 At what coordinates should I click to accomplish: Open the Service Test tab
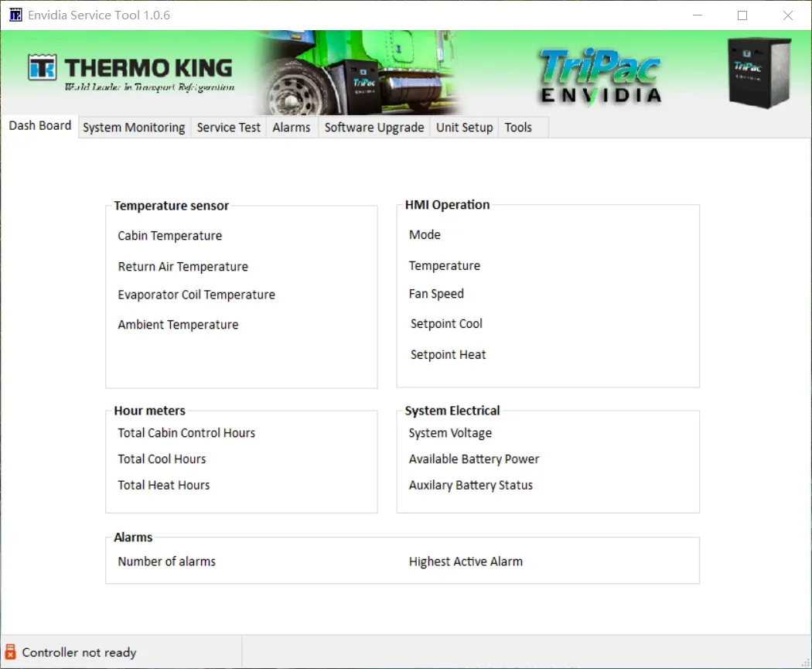228,128
